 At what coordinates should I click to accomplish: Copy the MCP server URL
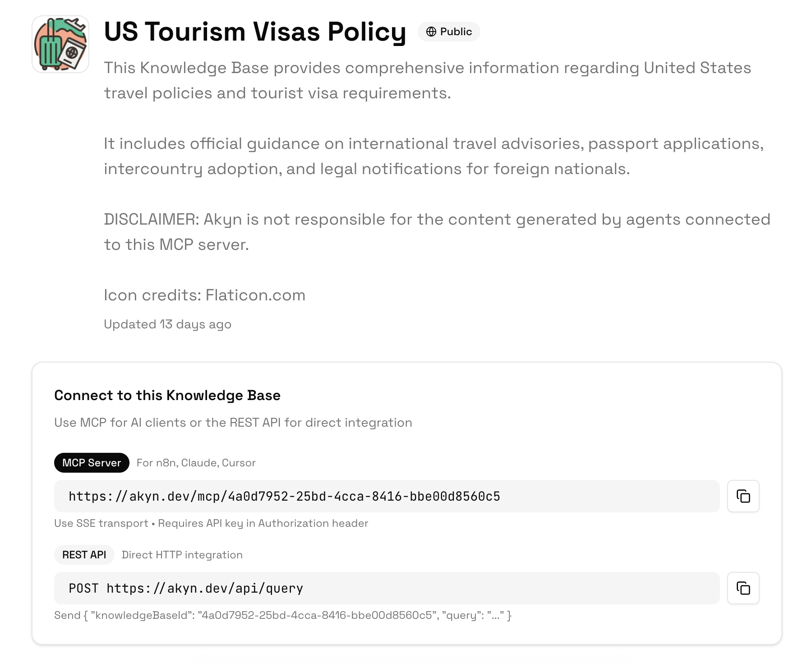(743, 496)
